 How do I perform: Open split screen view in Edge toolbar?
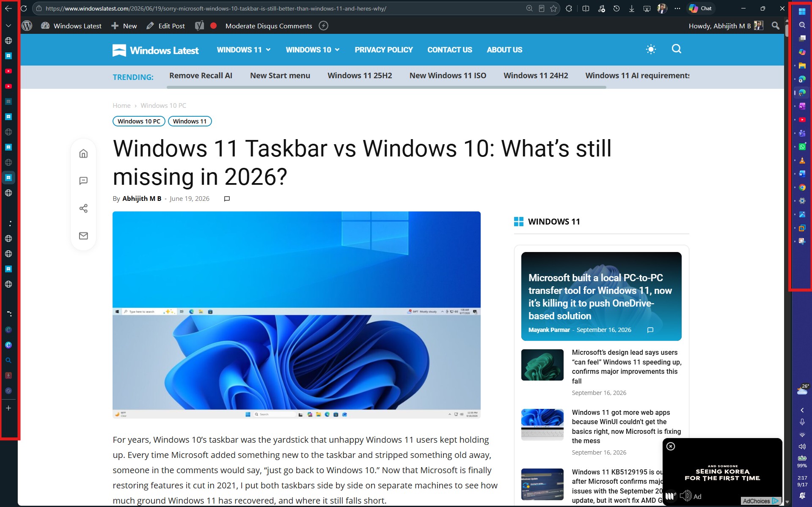[x=586, y=8]
